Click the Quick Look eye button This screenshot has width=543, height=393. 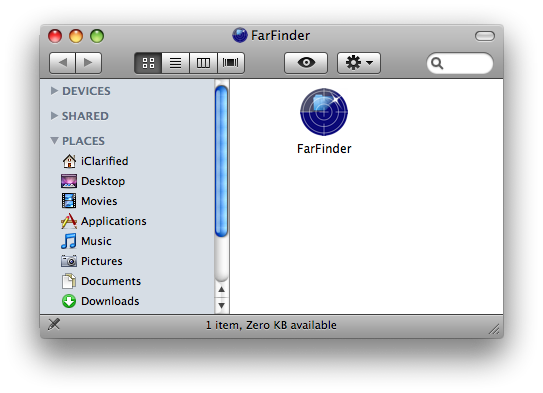[x=306, y=63]
